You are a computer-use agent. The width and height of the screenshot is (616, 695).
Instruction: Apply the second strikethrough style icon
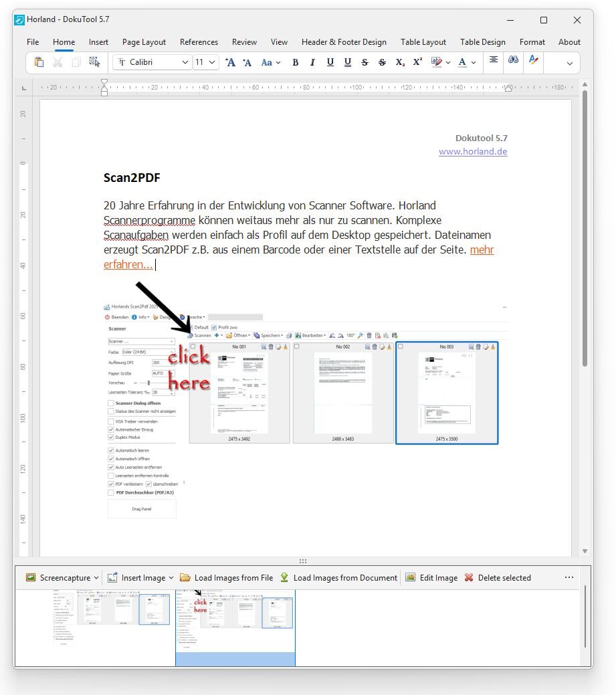pos(382,62)
